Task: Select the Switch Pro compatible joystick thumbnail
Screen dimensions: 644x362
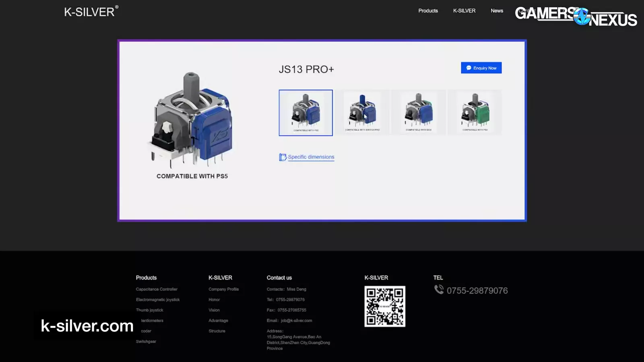Action: pos(362,113)
